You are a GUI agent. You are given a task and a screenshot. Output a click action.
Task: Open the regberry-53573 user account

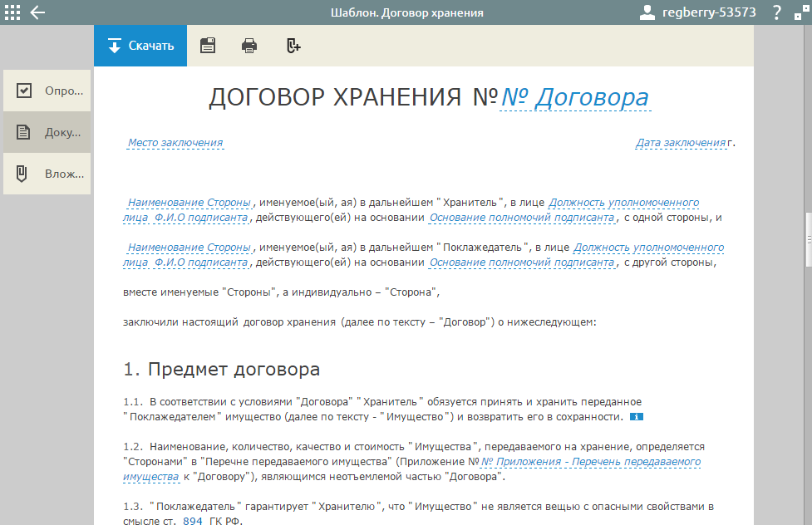[x=697, y=12]
